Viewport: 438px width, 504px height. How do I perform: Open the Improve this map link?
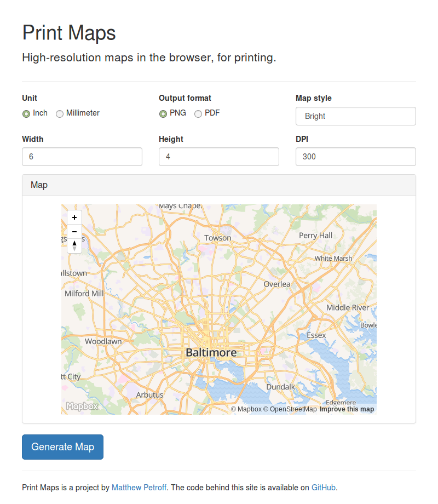tap(347, 409)
